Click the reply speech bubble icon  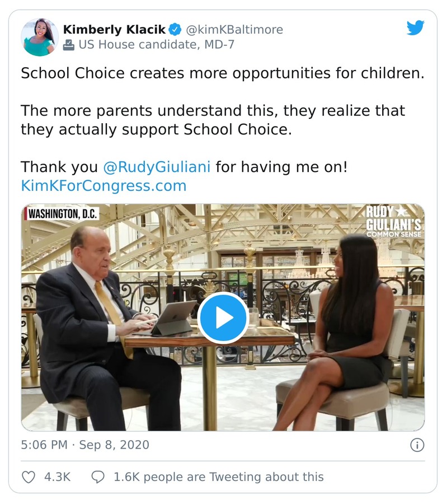pos(98,477)
